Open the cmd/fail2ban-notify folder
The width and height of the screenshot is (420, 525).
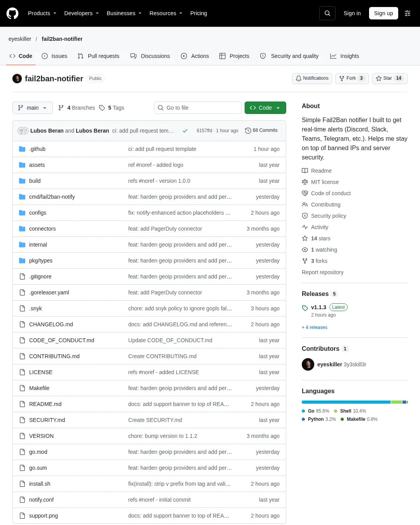coord(52,197)
